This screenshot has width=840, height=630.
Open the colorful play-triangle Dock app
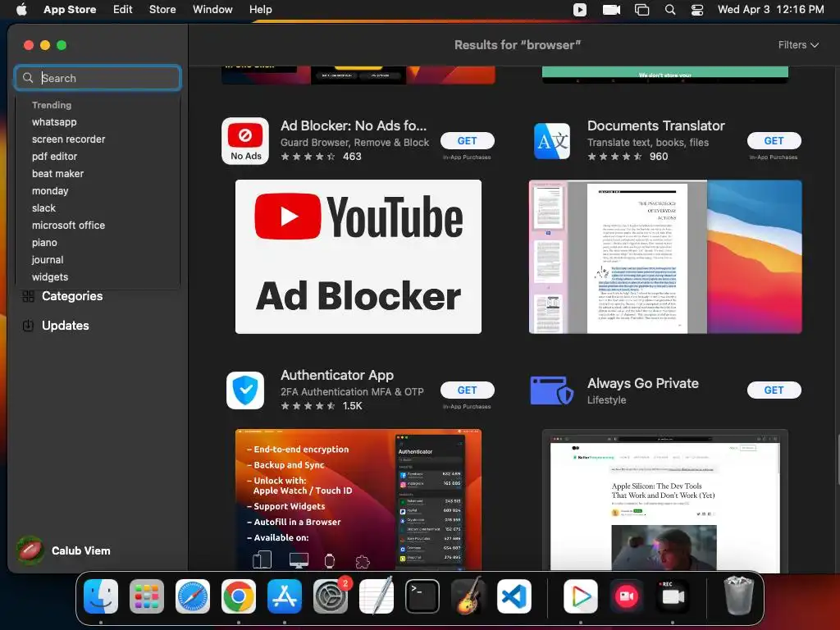(581, 596)
